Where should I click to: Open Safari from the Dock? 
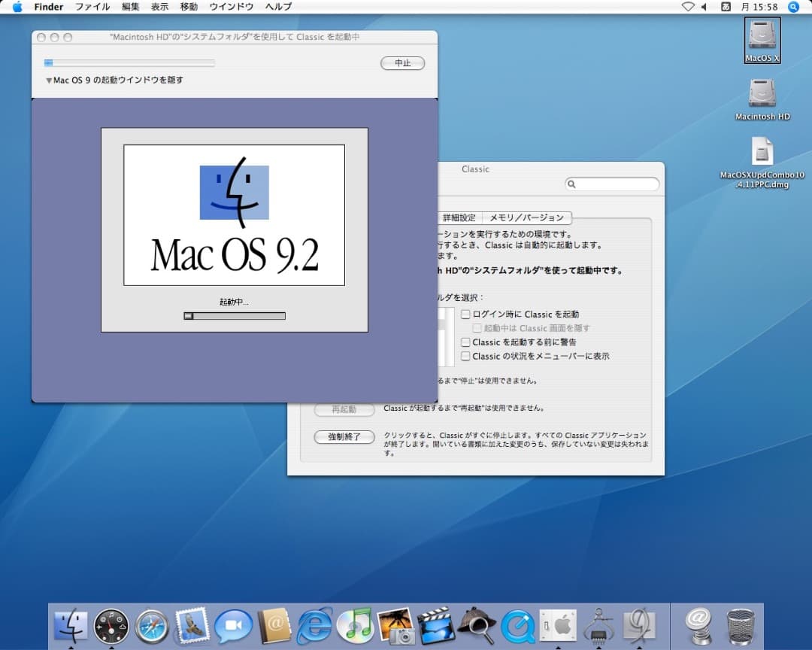[152, 626]
